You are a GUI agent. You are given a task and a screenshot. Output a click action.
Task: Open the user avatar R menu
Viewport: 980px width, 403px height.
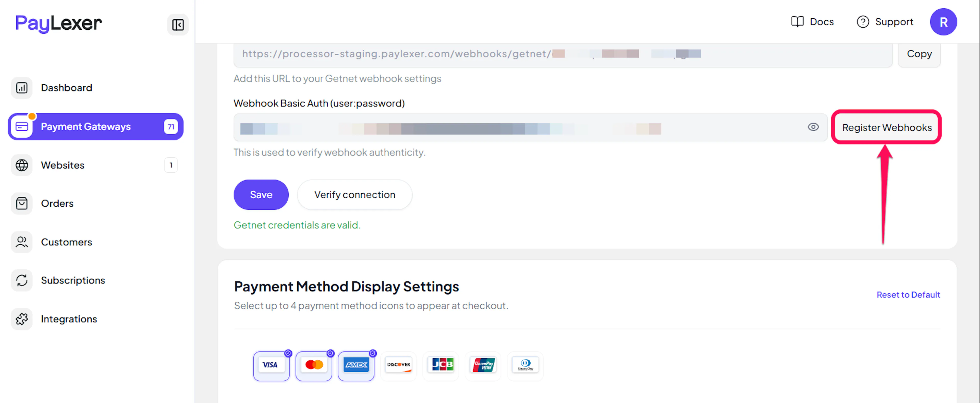pos(943,22)
